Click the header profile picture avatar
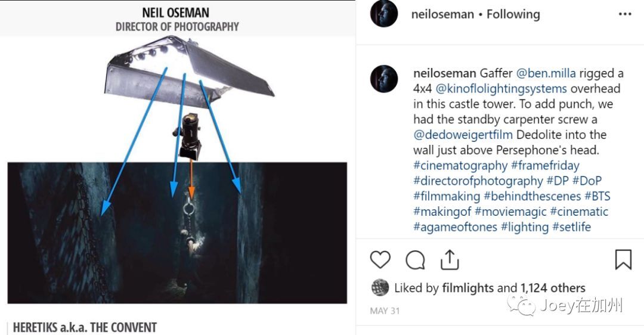Image resolution: width=644 pixels, height=335 pixels. tap(383, 14)
